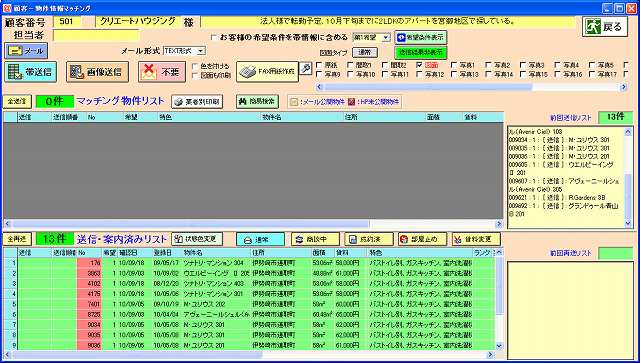This screenshot has height=363, width=640.
Task: Click the 不要 button with red X
Action: [162, 72]
